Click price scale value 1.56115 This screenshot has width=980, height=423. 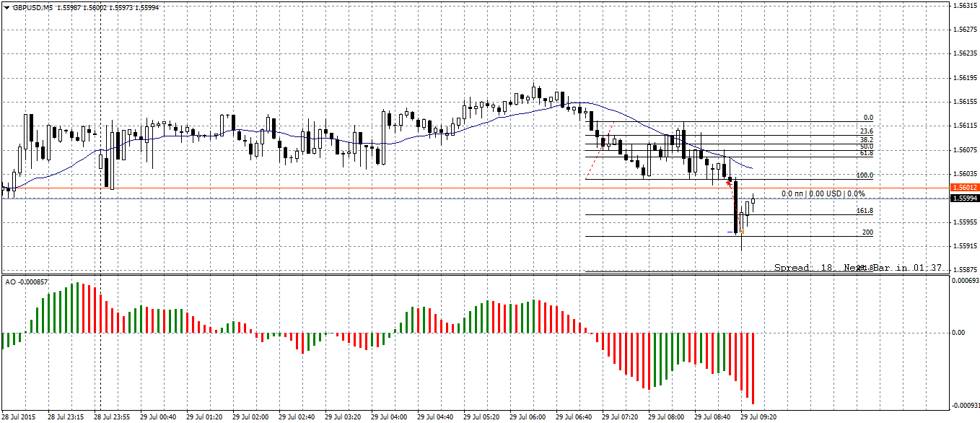(965, 126)
